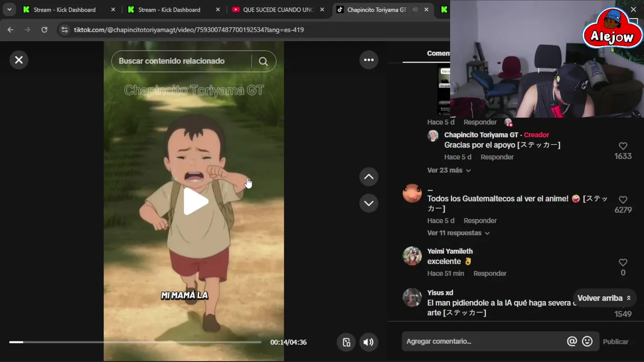644x362 pixels.
Task: Reply to Yeimi Yamileth's comment
Action: coord(490,274)
